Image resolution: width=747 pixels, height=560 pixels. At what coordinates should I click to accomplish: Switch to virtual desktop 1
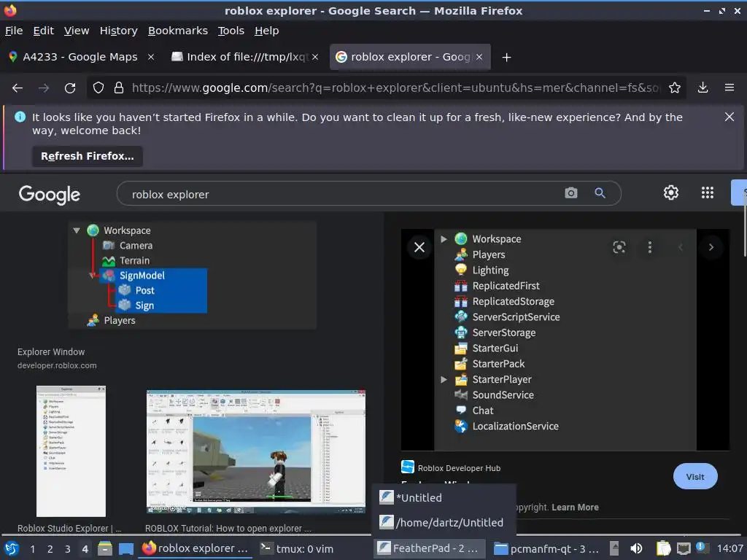point(32,548)
